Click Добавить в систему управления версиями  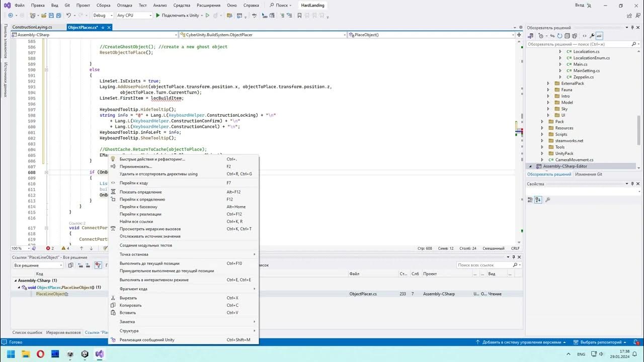click(x=522, y=342)
